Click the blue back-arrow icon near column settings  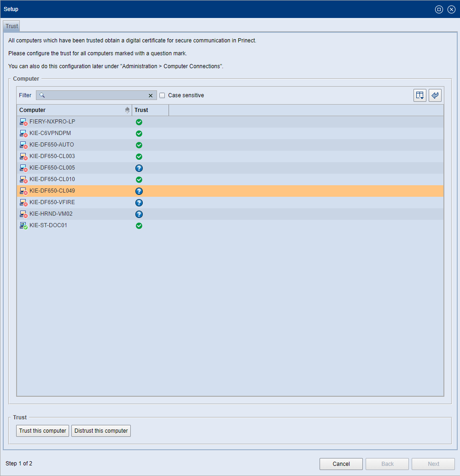tap(435, 95)
